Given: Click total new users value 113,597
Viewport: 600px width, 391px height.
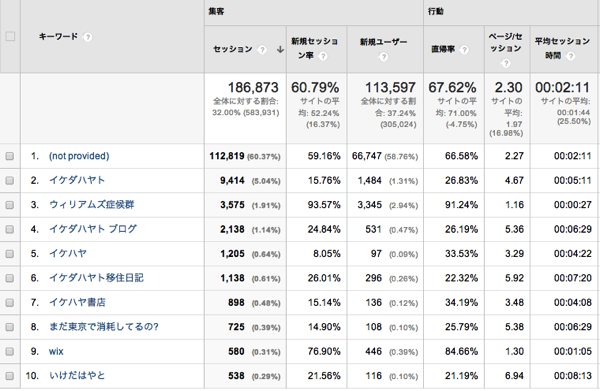Looking at the screenshot, I should [390, 88].
